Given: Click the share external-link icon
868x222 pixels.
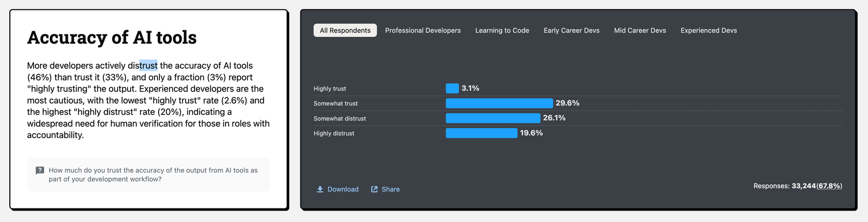Looking at the screenshot, I should click(x=374, y=189).
